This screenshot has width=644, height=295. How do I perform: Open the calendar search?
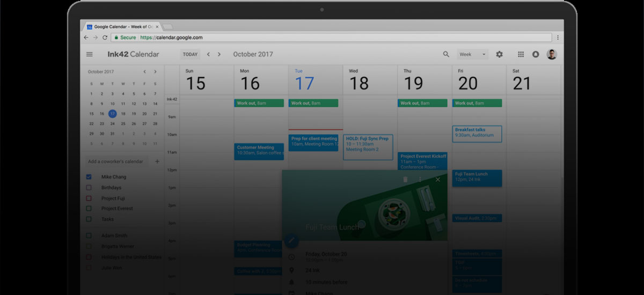pos(446,54)
